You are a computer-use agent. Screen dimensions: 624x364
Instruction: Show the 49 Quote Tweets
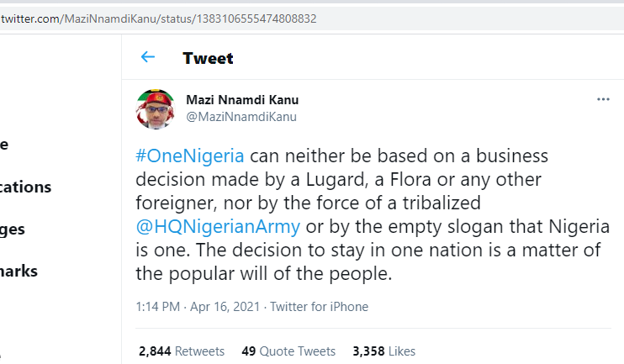[x=288, y=351]
